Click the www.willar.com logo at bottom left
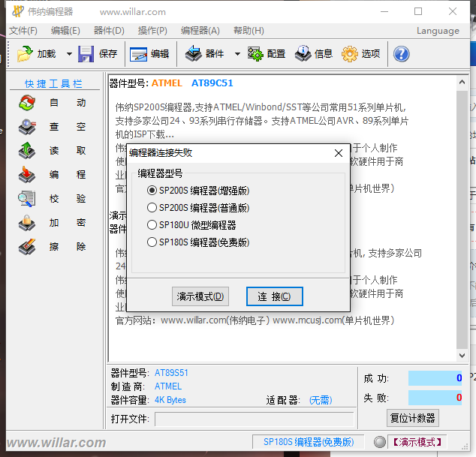 click(56, 443)
